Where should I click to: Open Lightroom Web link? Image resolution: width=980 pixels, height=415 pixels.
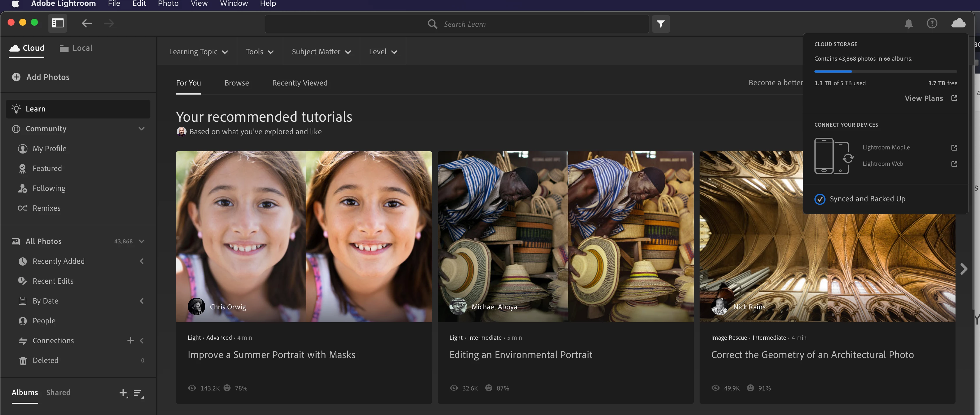(883, 164)
